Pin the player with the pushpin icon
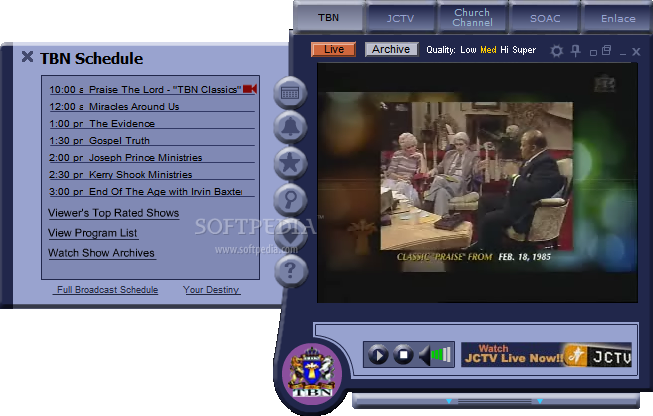653x416 pixels. tap(576, 51)
